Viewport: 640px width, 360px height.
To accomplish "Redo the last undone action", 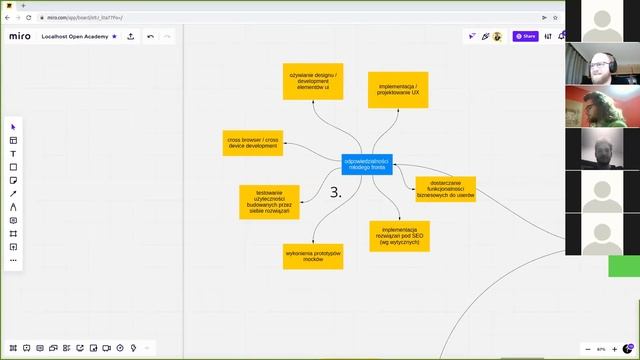I will click(167, 36).
